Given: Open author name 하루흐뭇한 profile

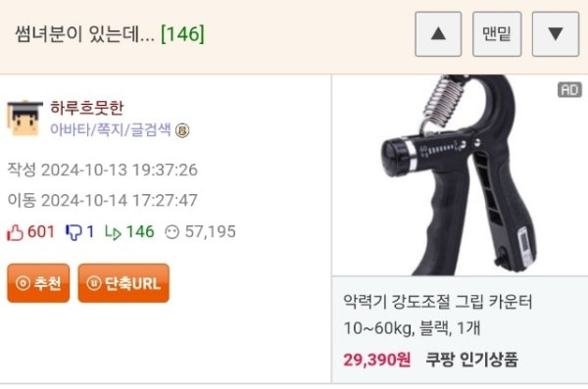Looking at the screenshot, I should click(x=87, y=108).
